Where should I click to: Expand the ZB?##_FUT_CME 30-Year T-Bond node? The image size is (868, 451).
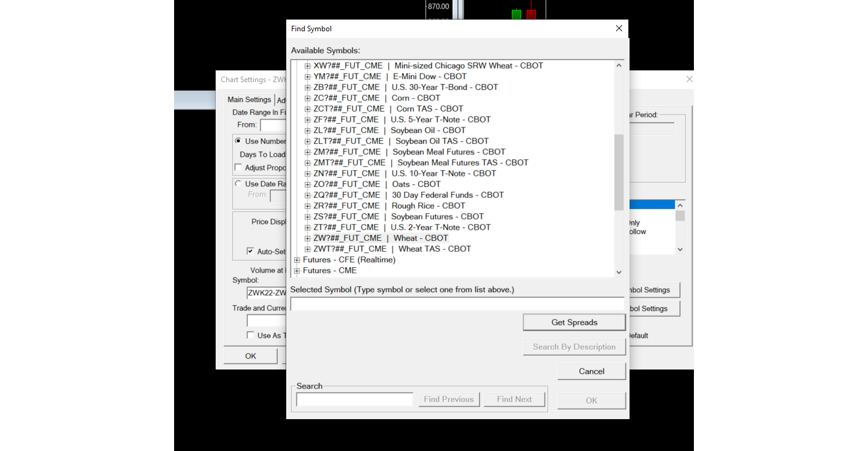pos(308,87)
